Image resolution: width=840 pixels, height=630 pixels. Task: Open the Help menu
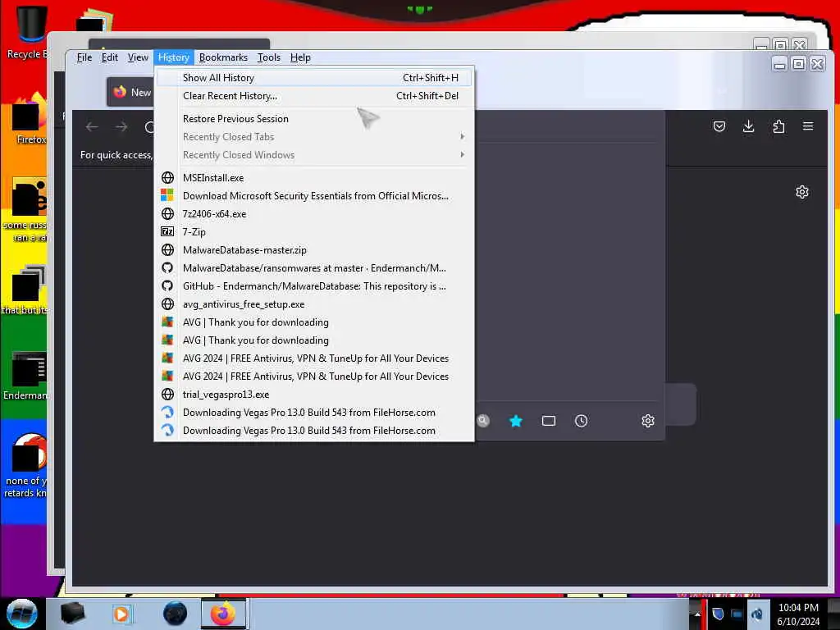point(300,57)
